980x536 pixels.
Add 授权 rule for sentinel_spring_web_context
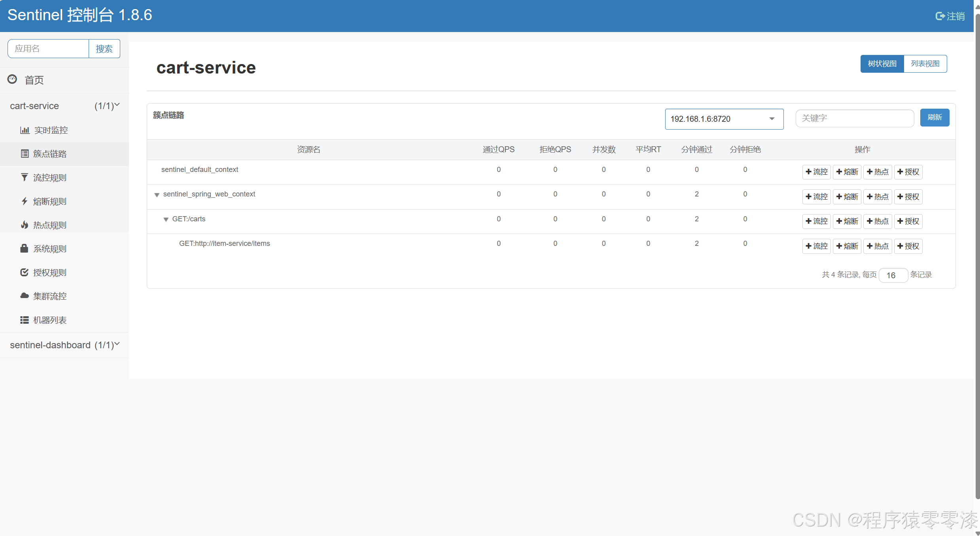[908, 197]
